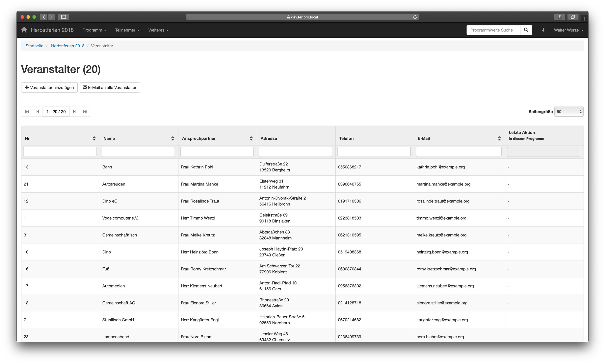Sort table by Ansprechpartner column
The image size is (605, 364).
point(251,138)
